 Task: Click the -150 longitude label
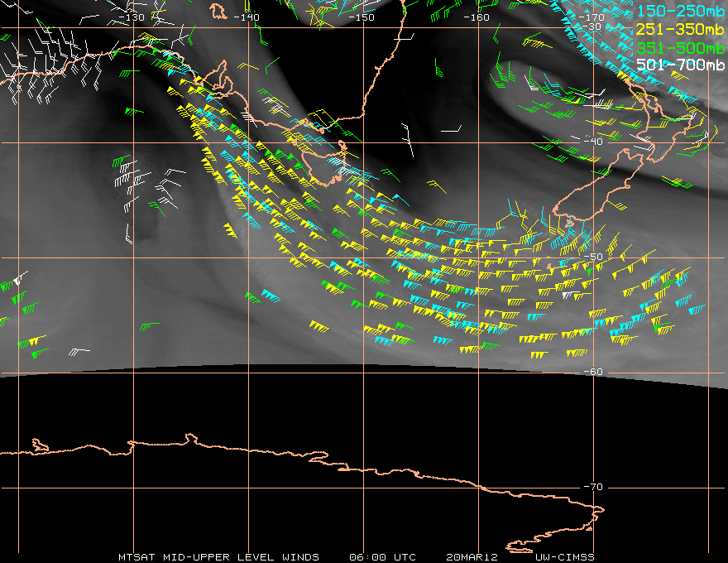coord(362,17)
